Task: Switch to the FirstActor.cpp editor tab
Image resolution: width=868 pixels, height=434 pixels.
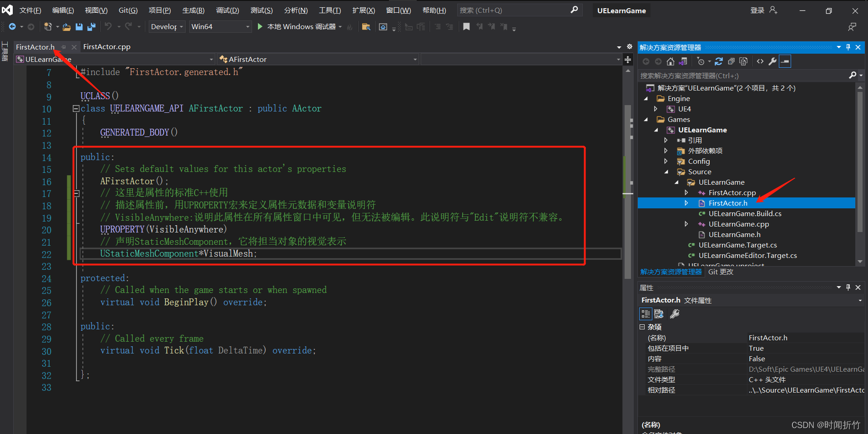Action: [x=107, y=47]
